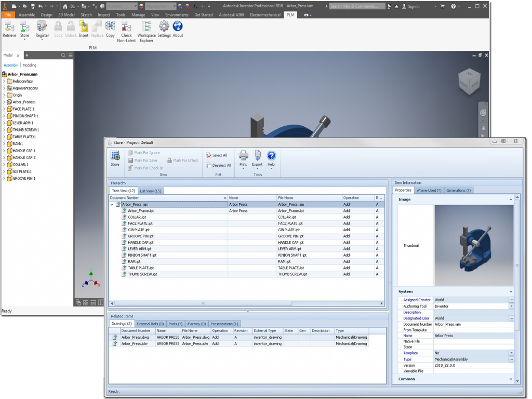Expand the PINION SHAFT:1 node
The width and height of the screenshot is (532, 399).
point(4,116)
